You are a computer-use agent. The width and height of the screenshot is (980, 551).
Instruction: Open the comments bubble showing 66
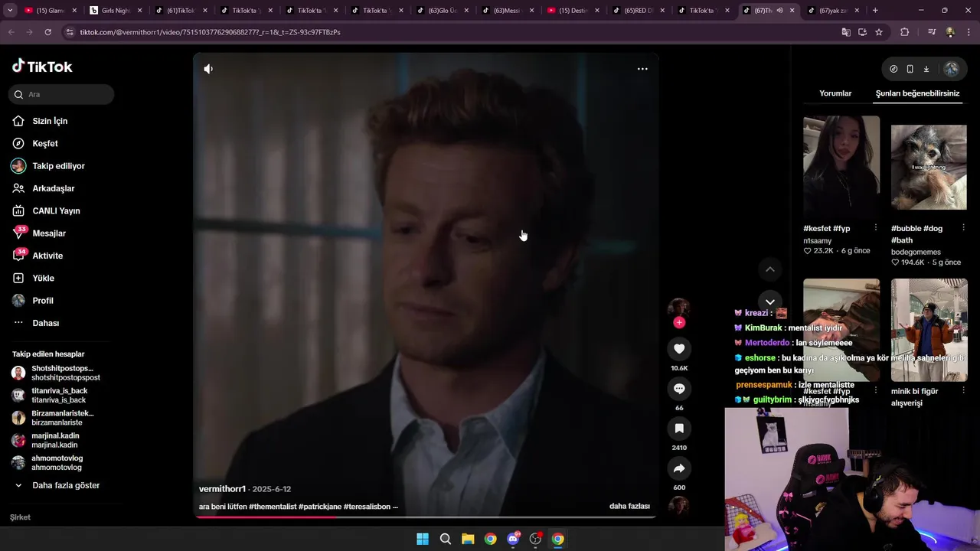click(x=679, y=389)
